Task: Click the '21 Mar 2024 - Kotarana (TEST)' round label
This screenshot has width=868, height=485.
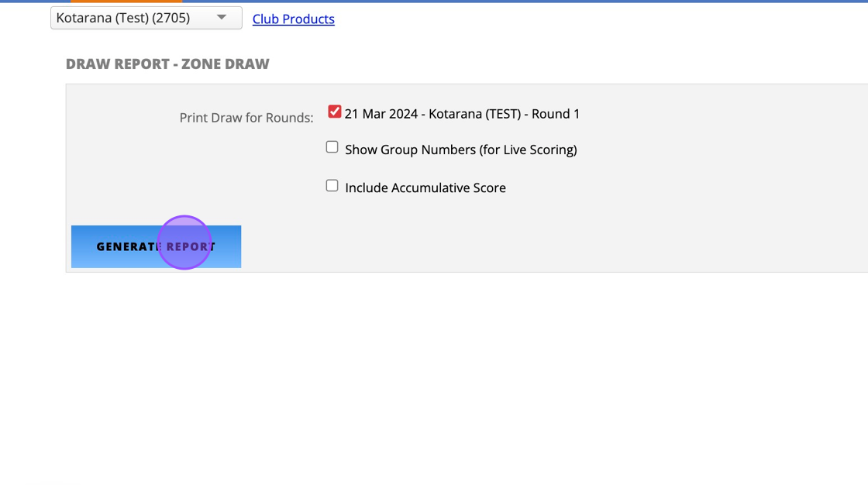Action: pyautogui.click(x=434, y=114)
